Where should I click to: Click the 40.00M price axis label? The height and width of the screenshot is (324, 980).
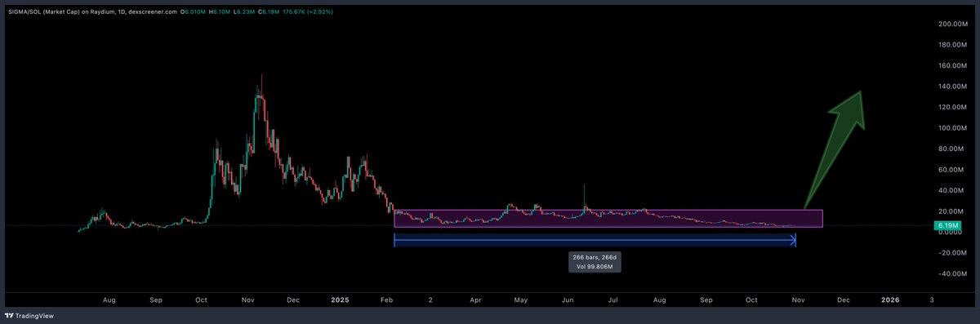tap(951, 191)
